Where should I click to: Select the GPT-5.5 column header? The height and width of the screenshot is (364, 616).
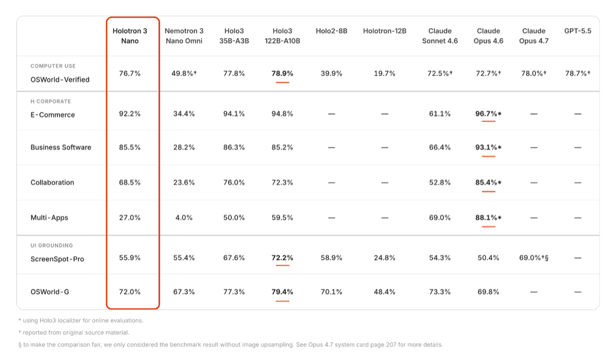(x=577, y=31)
